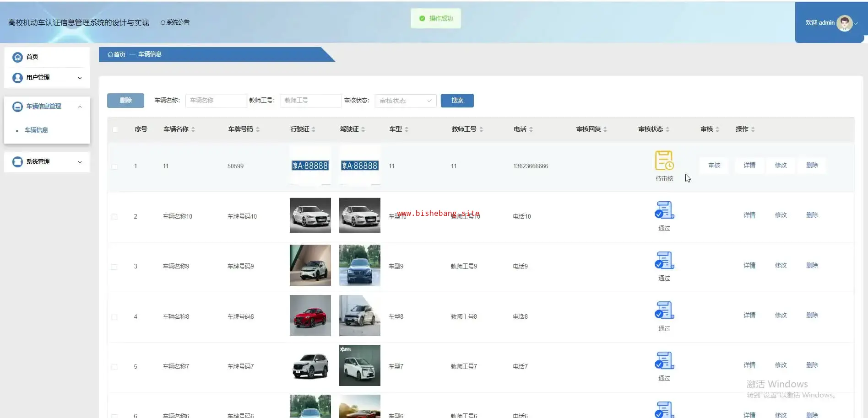Click the home icon in sidebar

17,57
